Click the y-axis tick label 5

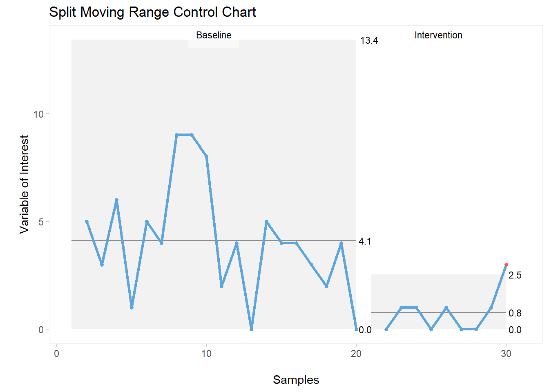pos(40,222)
